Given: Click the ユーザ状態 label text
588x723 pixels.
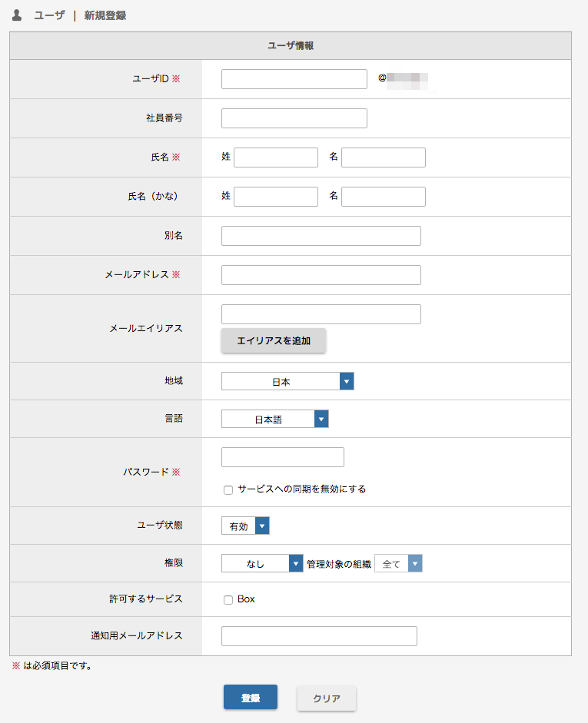Looking at the screenshot, I should (x=160, y=526).
